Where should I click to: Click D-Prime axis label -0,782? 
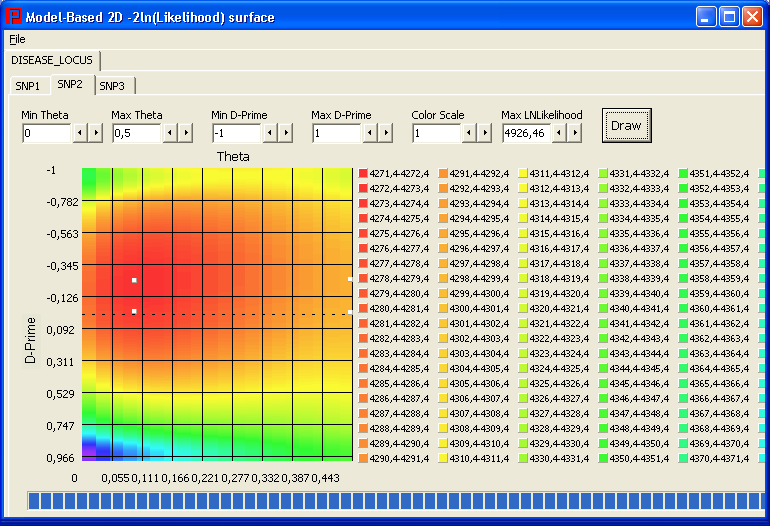62,202
